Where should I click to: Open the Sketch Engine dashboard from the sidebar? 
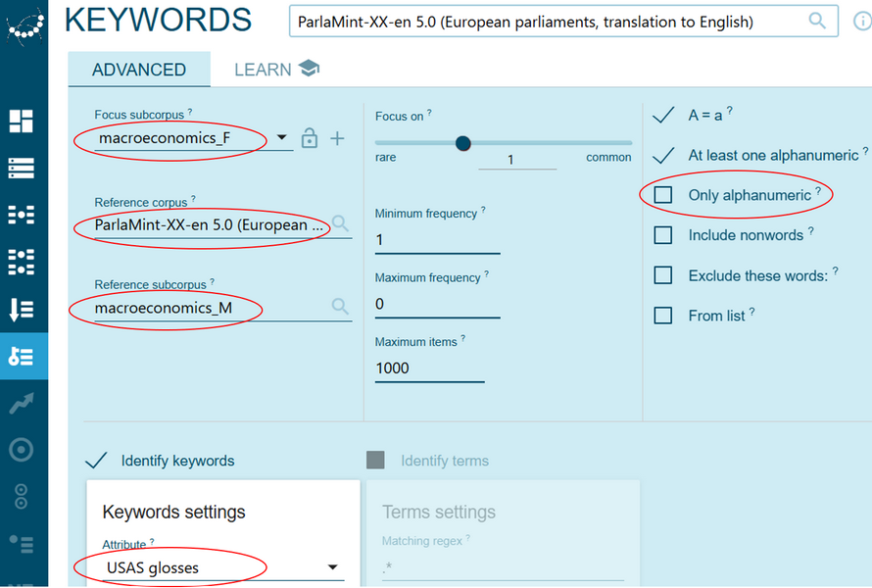pos(24,122)
